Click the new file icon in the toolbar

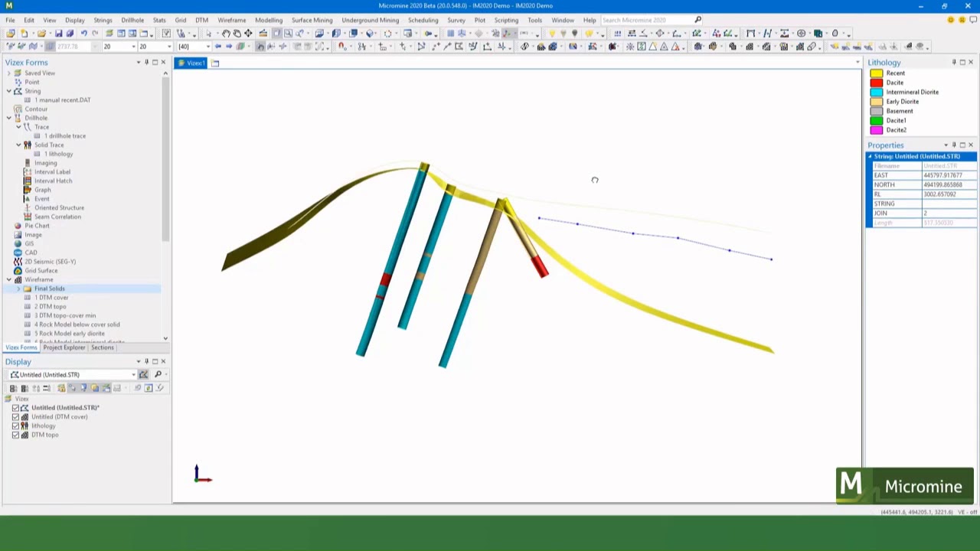(24, 34)
